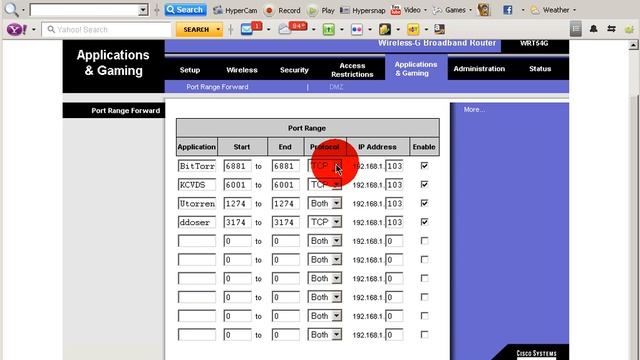
Task: Open the Port Range Forward sub-tab
Action: (x=217, y=87)
